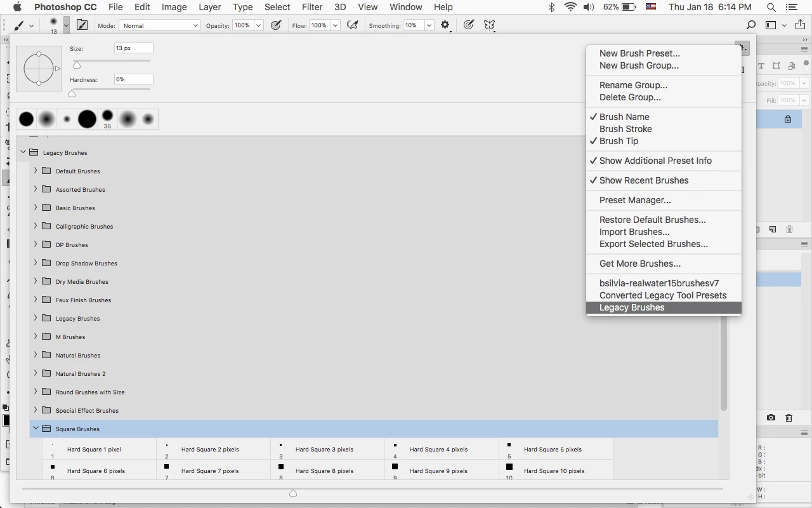Choose Get More Brushes entry
The height and width of the screenshot is (508, 812).
[x=640, y=264]
